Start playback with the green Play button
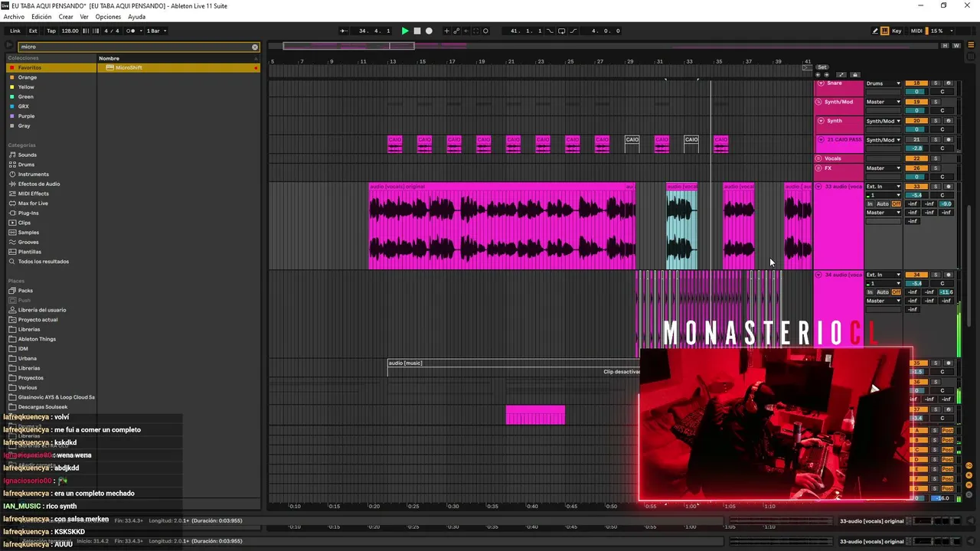This screenshot has width=980, height=551. click(x=405, y=31)
